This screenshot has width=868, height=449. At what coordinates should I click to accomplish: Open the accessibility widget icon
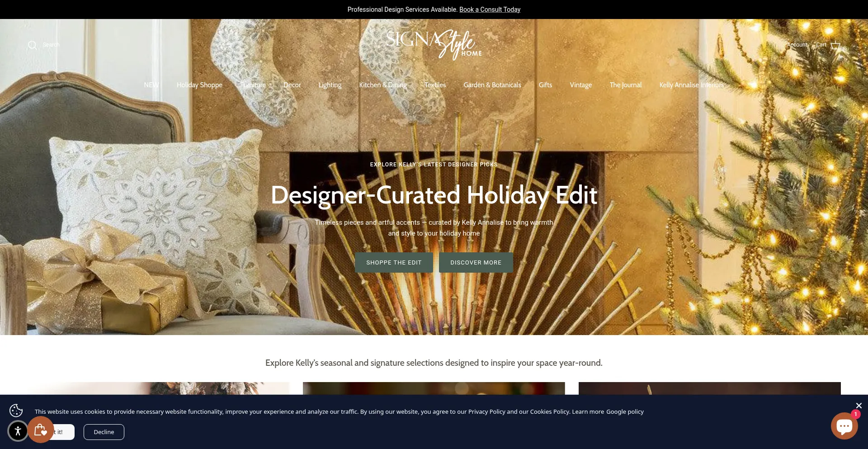pyautogui.click(x=18, y=431)
